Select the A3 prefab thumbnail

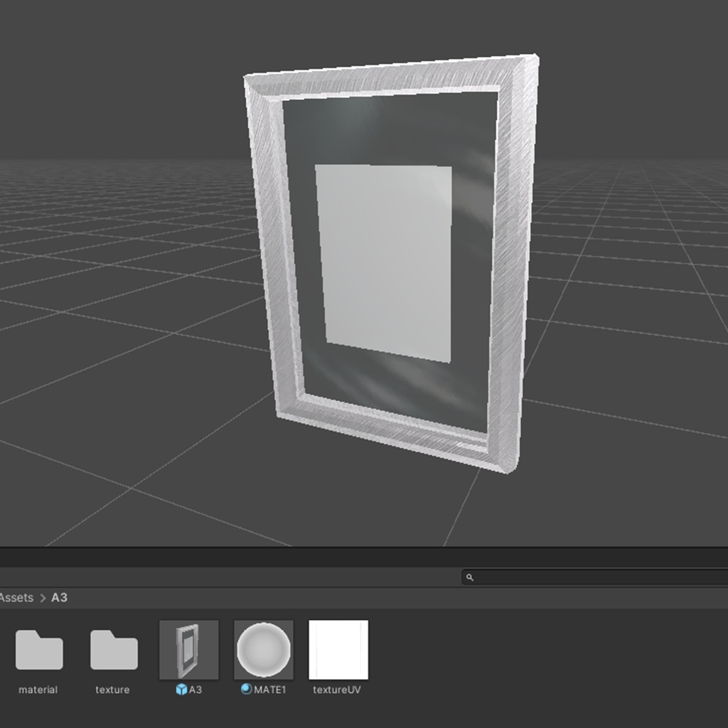189,650
